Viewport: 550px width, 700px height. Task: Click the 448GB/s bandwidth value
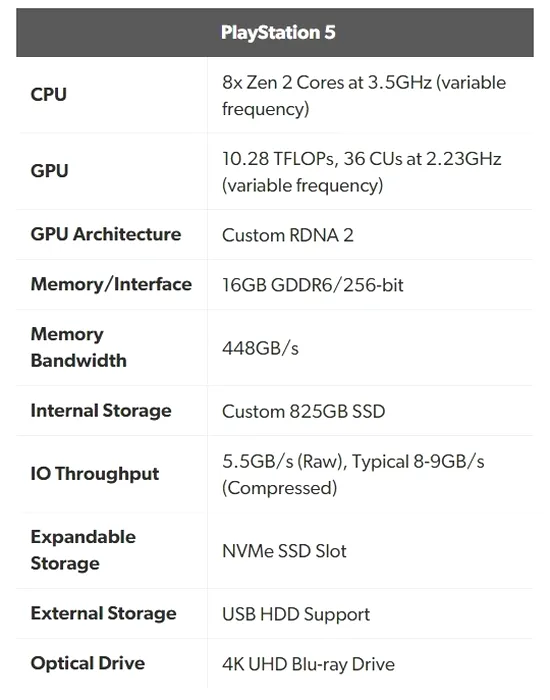(260, 348)
